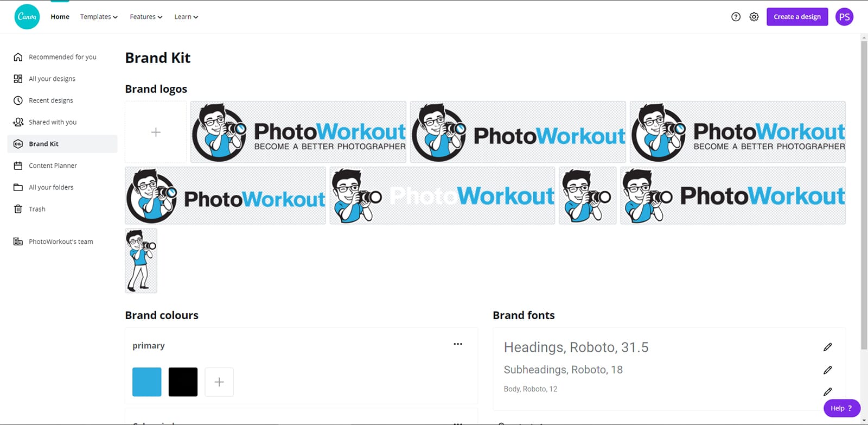868x425 pixels.
Task: Open Content Planner calendar icon
Action: pyautogui.click(x=18, y=166)
